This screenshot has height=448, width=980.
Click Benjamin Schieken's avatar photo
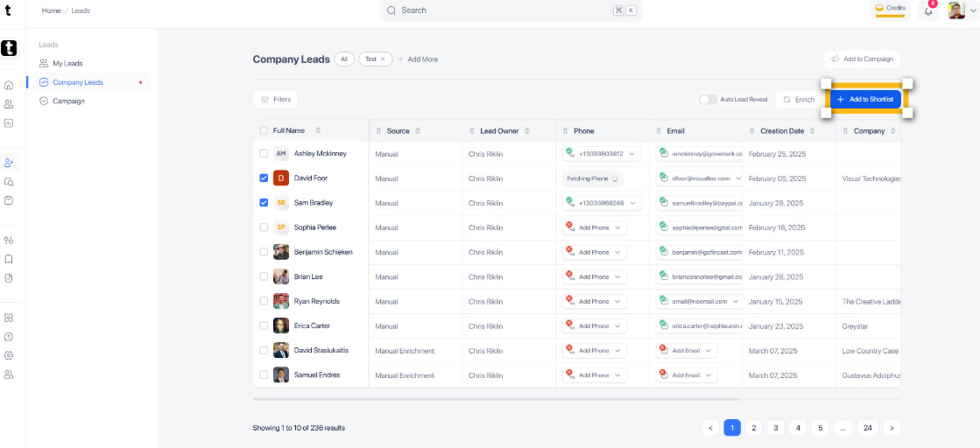pyautogui.click(x=281, y=252)
